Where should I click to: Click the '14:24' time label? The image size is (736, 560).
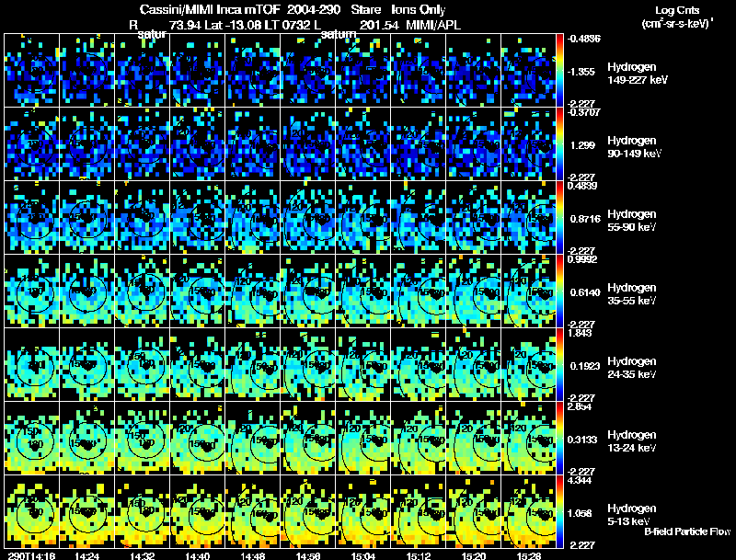coord(86,555)
